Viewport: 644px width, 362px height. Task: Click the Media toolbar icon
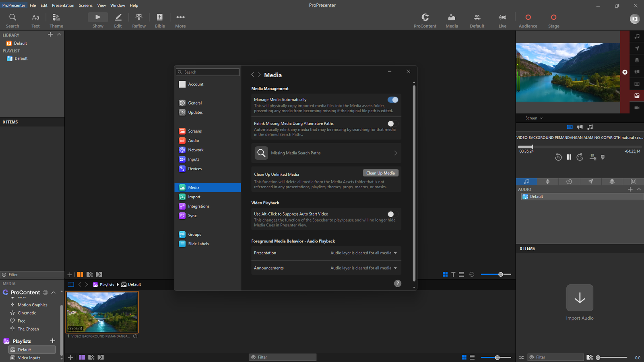point(452,21)
